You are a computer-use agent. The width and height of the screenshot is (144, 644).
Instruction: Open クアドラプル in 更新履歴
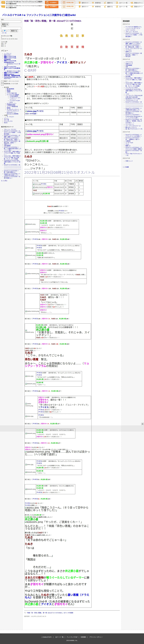coord(129,62)
